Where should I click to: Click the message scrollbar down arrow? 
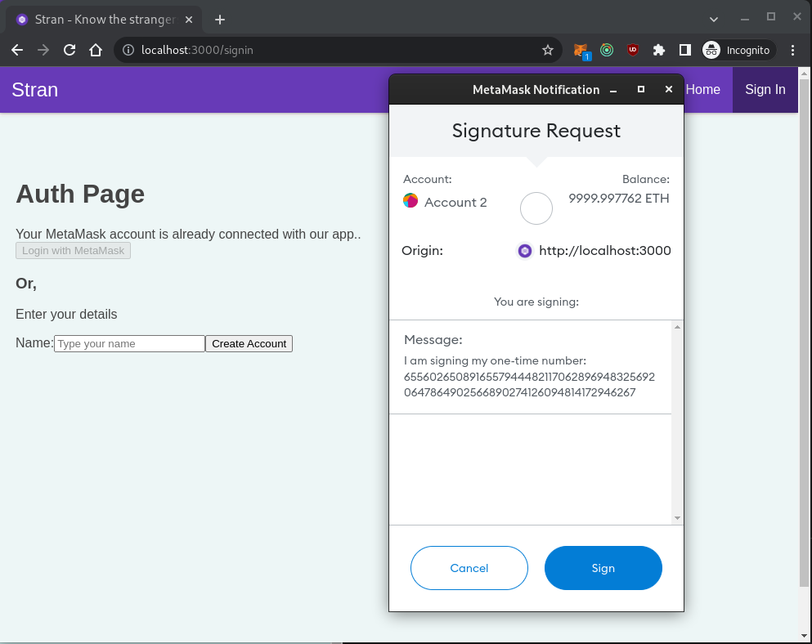click(677, 518)
